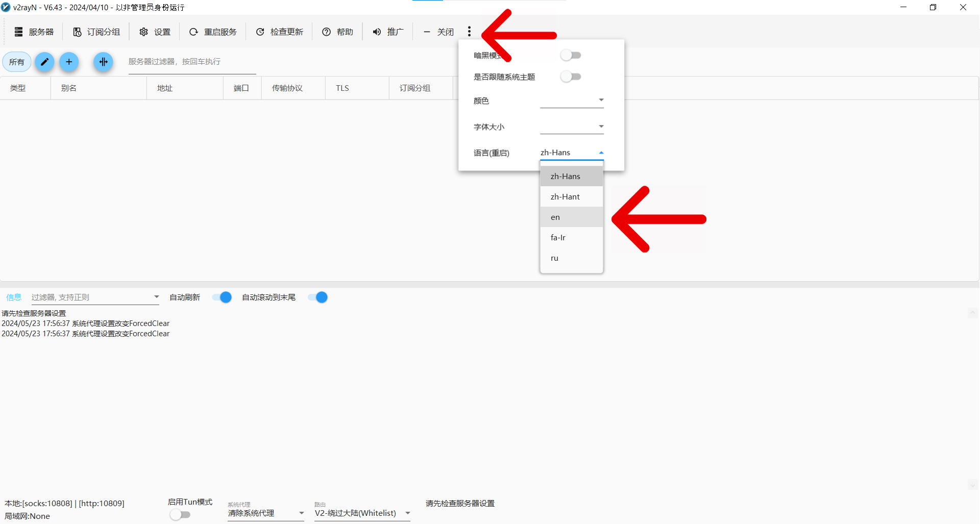Viewport: 980px width, 524px height.
Task: Click the log scrollbar up arrow
Action: tap(973, 313)
